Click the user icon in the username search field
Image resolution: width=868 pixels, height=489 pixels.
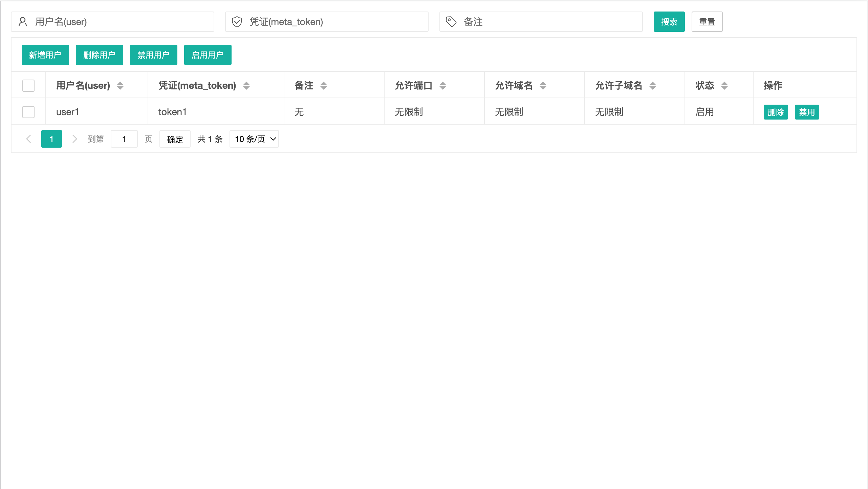point(23,22)
